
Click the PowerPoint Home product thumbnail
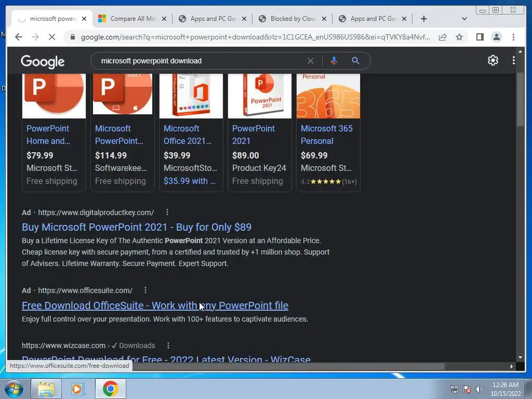click(54, 96)
